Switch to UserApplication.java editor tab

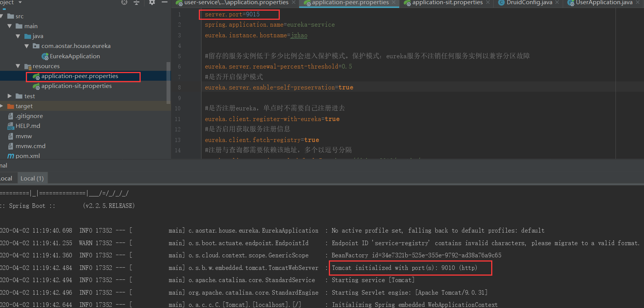pos(604,3)
